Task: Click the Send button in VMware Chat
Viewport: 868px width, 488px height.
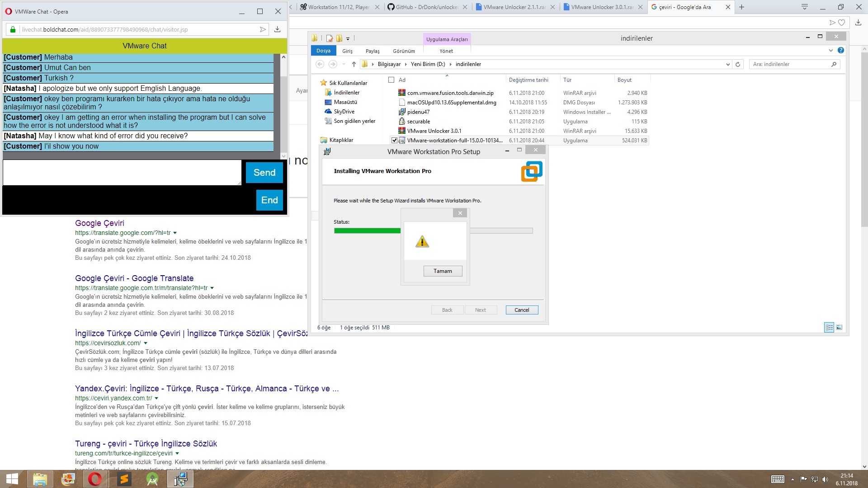Action: click(x=264, y=173)
